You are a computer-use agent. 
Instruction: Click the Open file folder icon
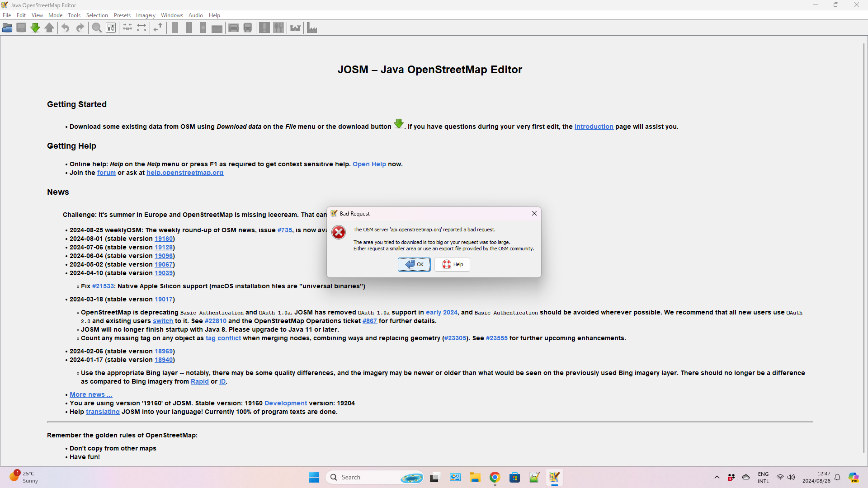point(7,28)
